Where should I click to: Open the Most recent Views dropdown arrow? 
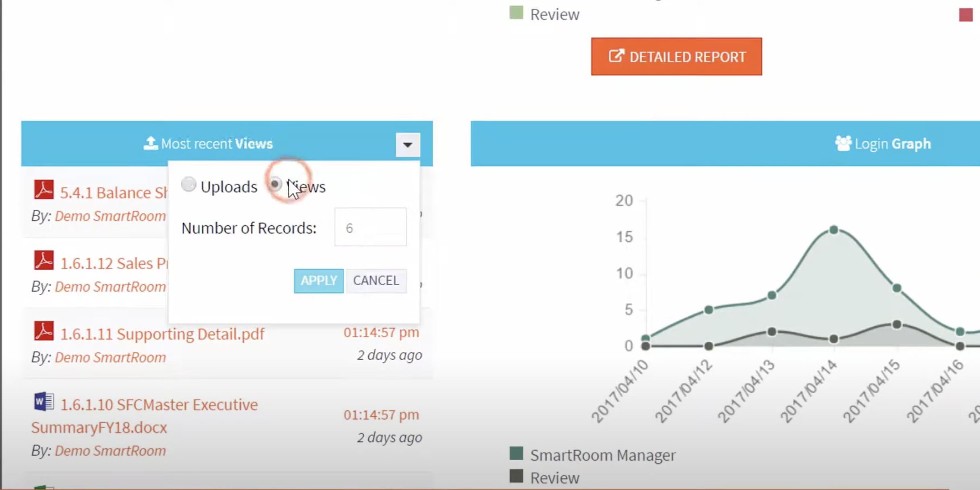click(407, 145)
